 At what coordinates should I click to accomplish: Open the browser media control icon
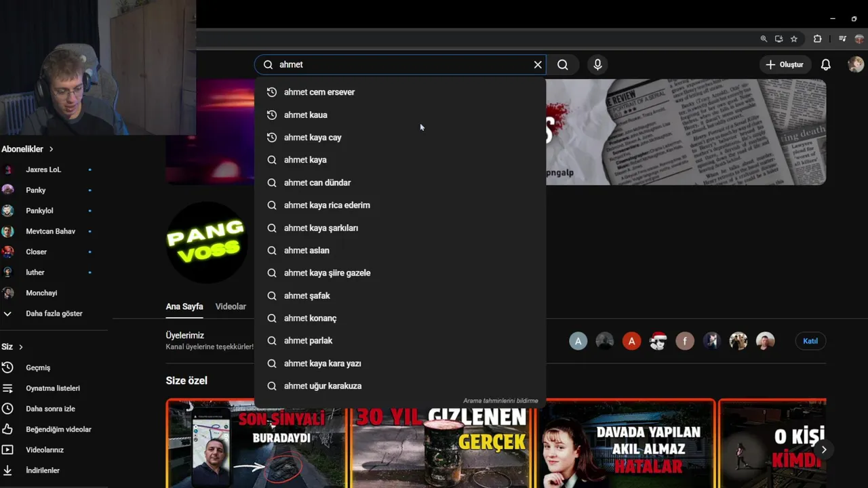click(842, 39)
